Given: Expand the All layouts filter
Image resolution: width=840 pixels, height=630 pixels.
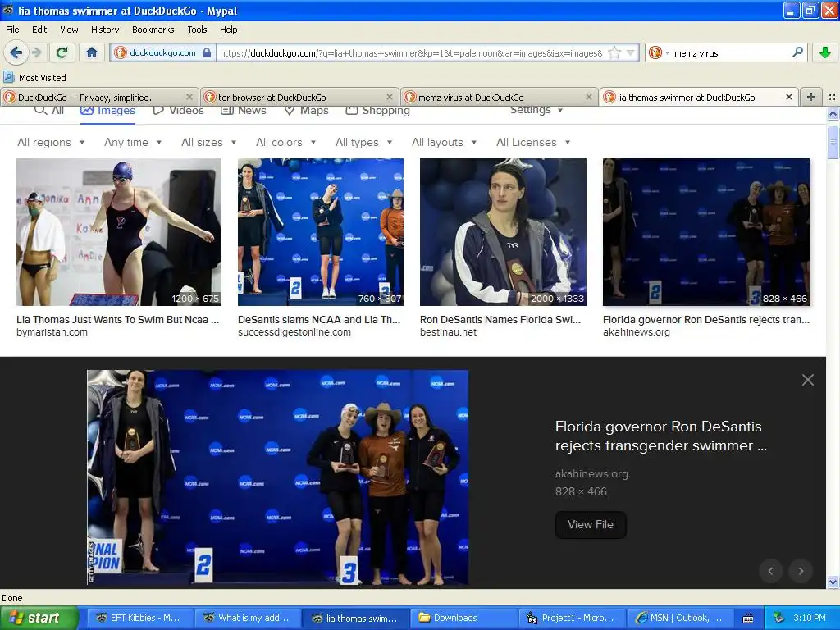Looking at the screenshot, I should (444, 142).
